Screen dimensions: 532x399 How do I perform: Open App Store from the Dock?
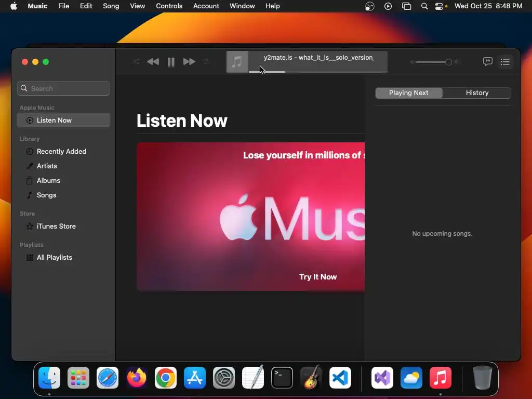click(195, 378)
